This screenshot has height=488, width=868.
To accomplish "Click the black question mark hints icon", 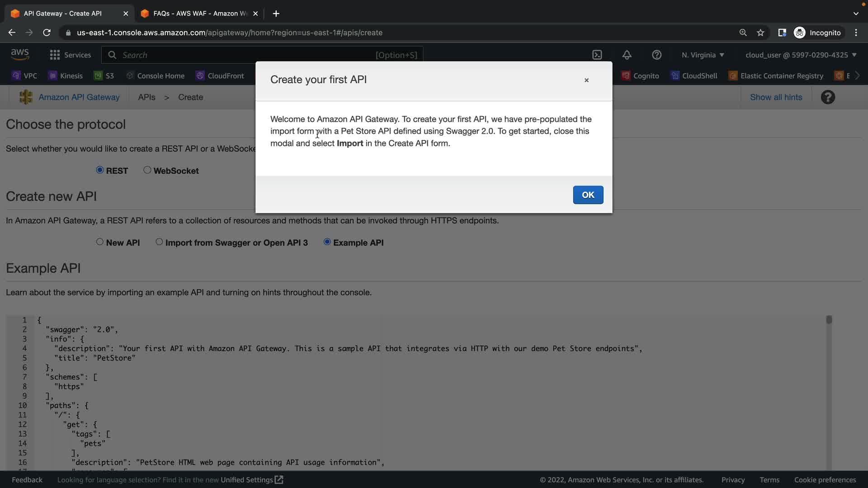I will point(828,97).
